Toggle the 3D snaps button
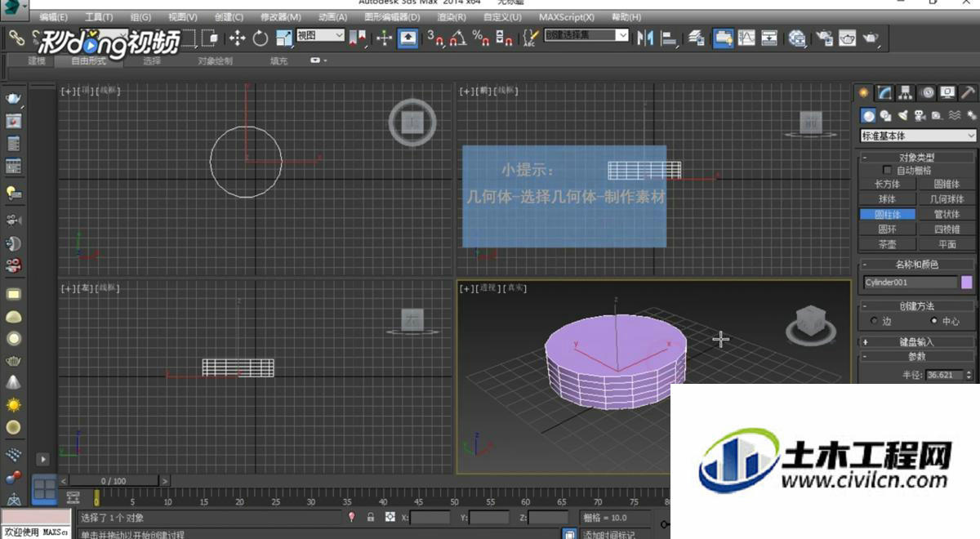Screen dimensions: 980x539 (x=435, y=38)
